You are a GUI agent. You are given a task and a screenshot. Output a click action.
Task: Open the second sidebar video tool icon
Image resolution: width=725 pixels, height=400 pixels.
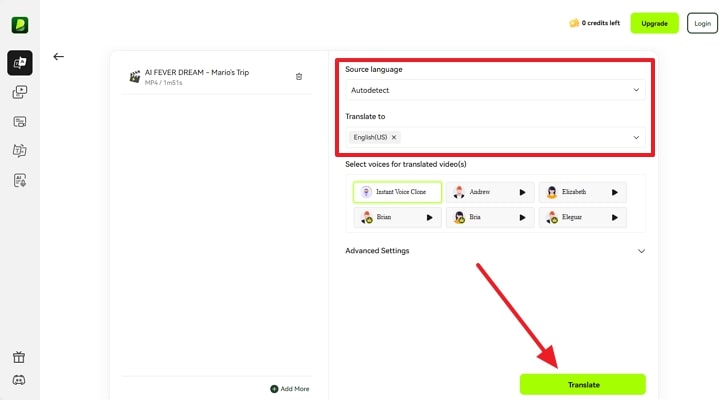pos(20,92)
